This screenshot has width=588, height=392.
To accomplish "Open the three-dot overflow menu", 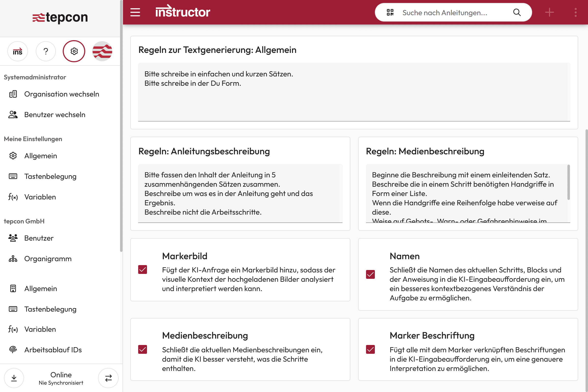I will [576, 12].
